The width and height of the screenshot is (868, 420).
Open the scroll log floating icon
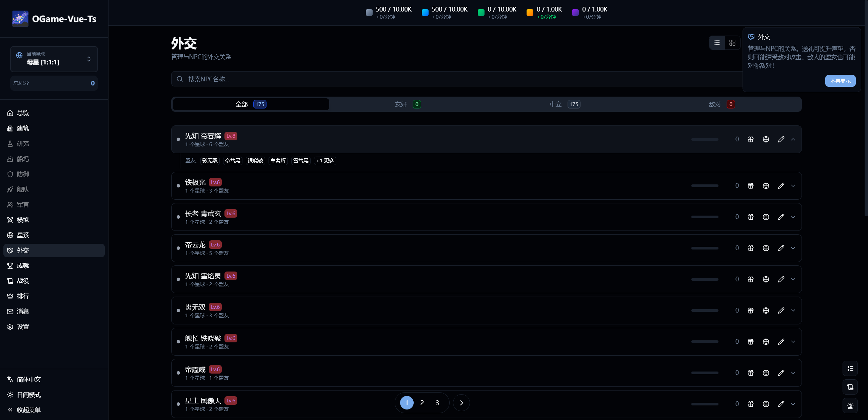click(850, 387)
